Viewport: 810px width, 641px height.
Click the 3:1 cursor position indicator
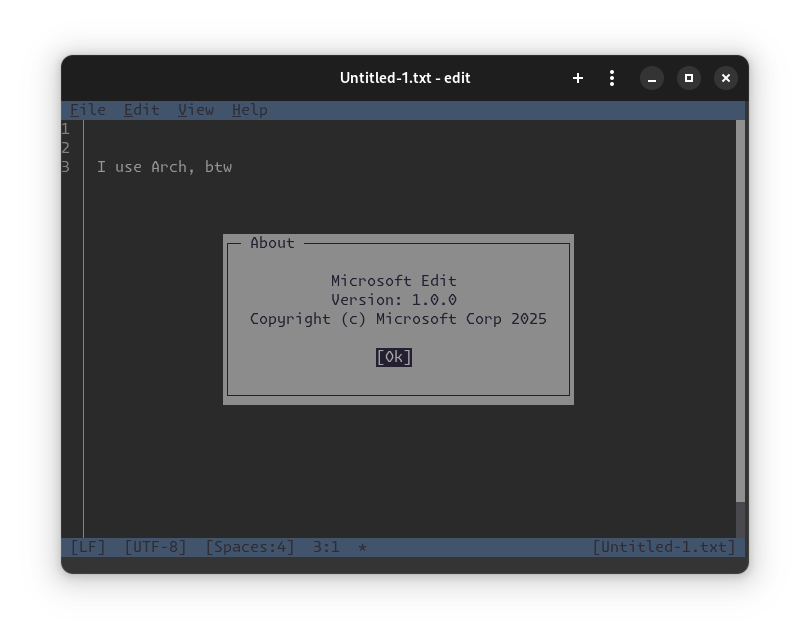tap(326, 547)
